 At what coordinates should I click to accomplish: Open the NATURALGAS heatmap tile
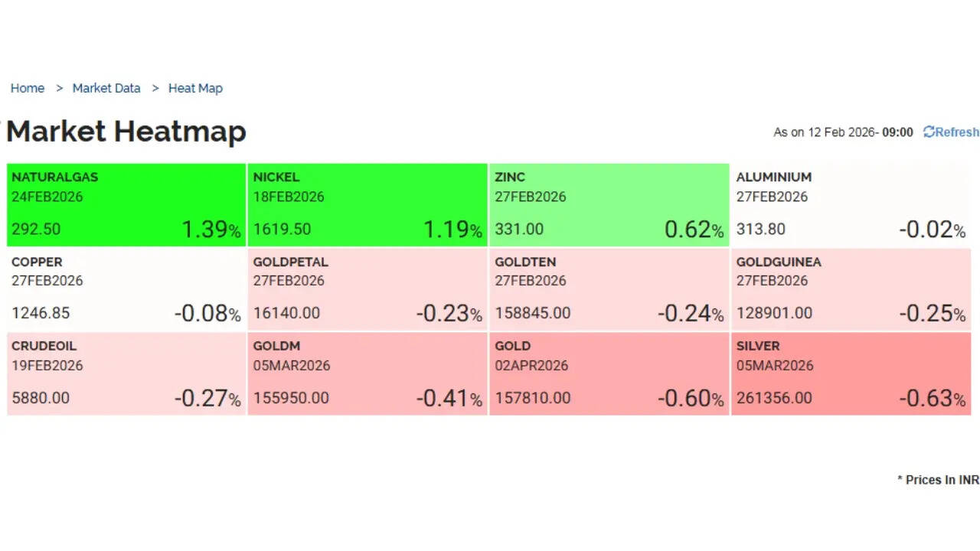click(x=126, y=204)
